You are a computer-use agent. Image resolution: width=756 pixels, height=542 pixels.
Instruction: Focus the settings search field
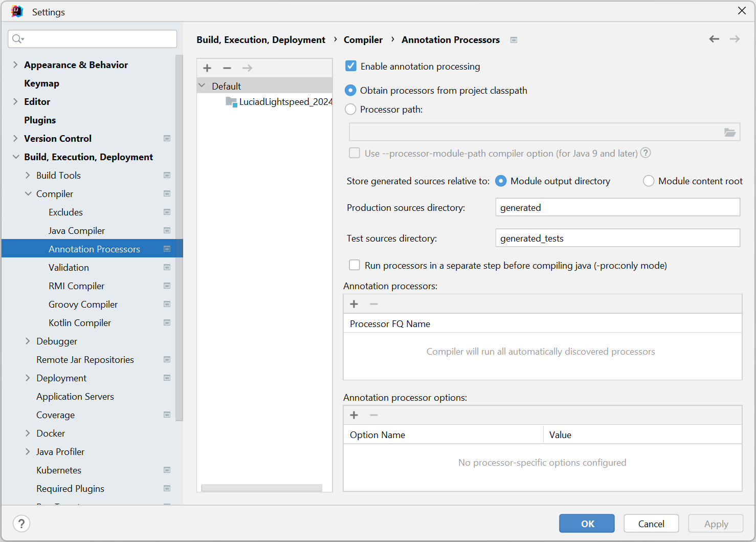(x=93, y=39)
